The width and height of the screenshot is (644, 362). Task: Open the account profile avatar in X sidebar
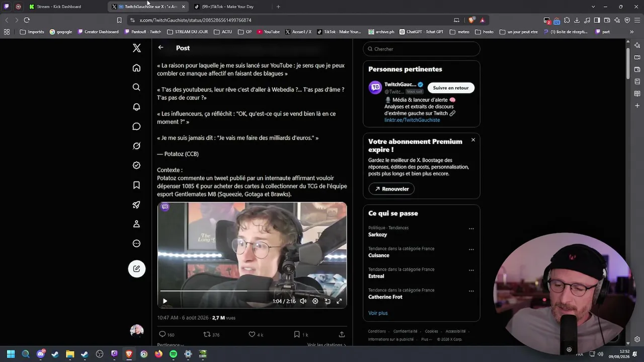(136, 330)
